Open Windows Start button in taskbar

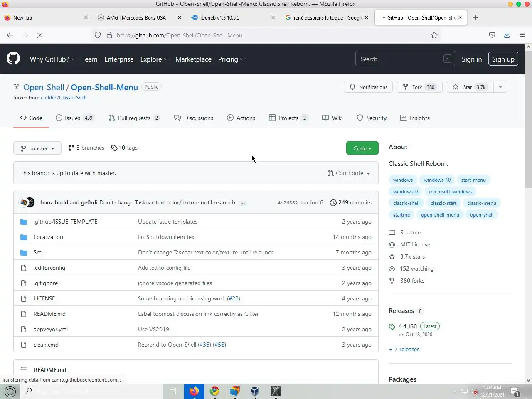[10, 391]
